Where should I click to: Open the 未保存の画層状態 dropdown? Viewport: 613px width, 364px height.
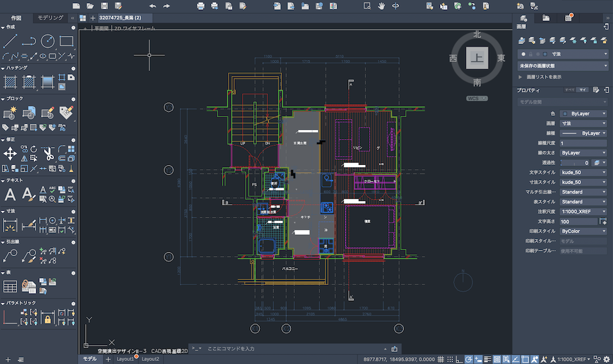[x=563, y=66]
